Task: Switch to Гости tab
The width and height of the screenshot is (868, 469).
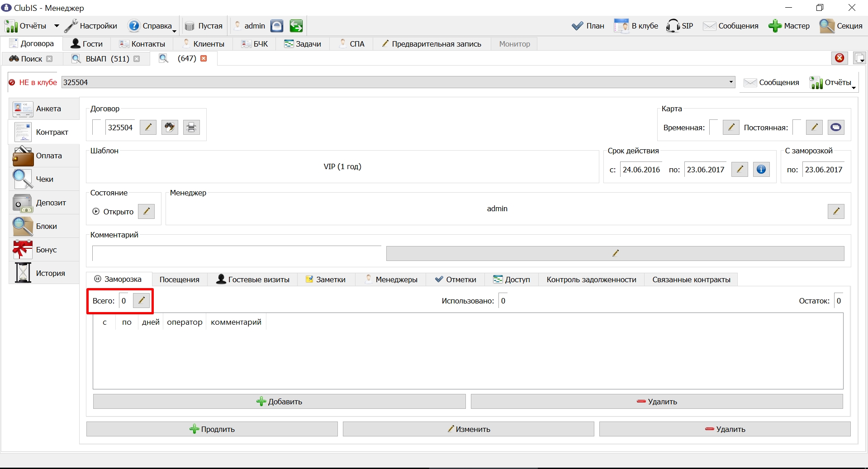Action: pos(87,44)
